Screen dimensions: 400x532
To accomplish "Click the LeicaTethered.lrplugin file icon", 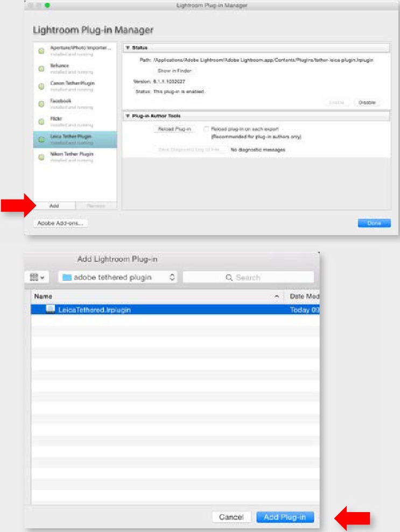I will (x=50, y=309).
